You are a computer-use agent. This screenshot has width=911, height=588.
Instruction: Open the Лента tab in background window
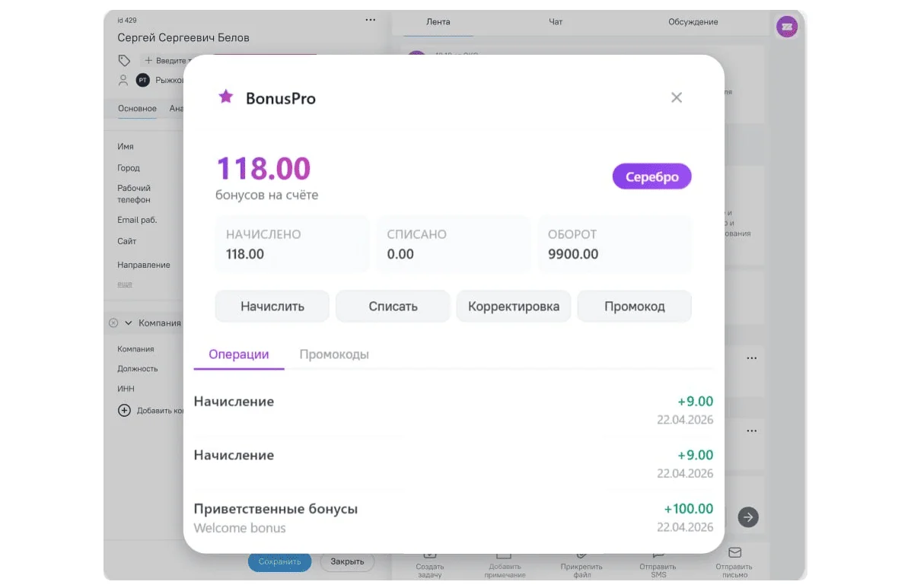point(438,22)
